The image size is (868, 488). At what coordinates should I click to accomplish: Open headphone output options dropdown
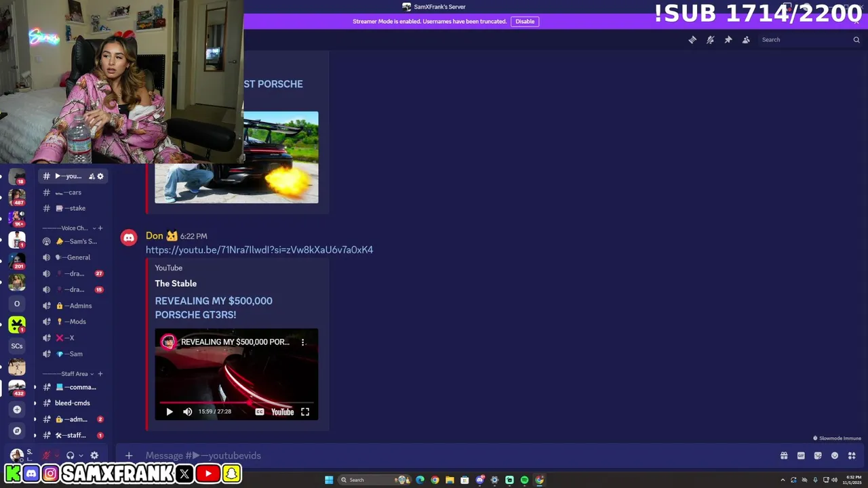tap(81, 455)
